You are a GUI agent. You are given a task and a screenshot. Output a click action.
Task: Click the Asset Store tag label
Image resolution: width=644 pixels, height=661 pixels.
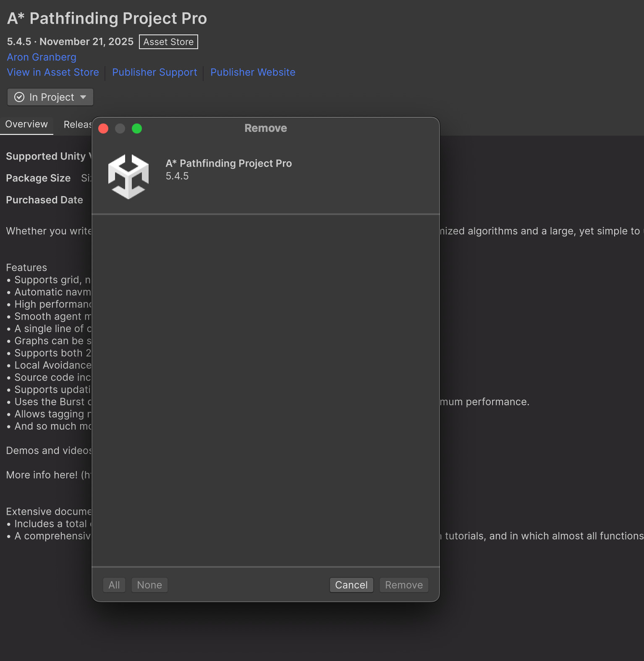(168, 42)
